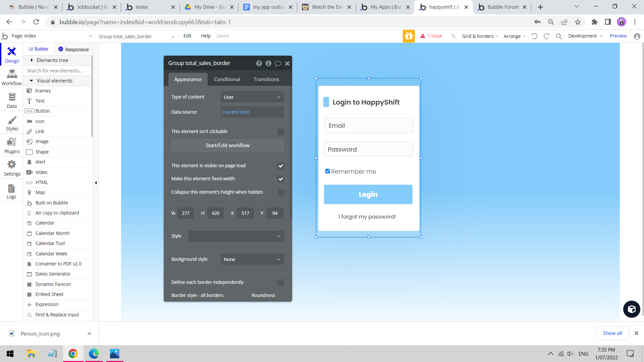Collapse the Visual elements group

click(x=31, y=80)
